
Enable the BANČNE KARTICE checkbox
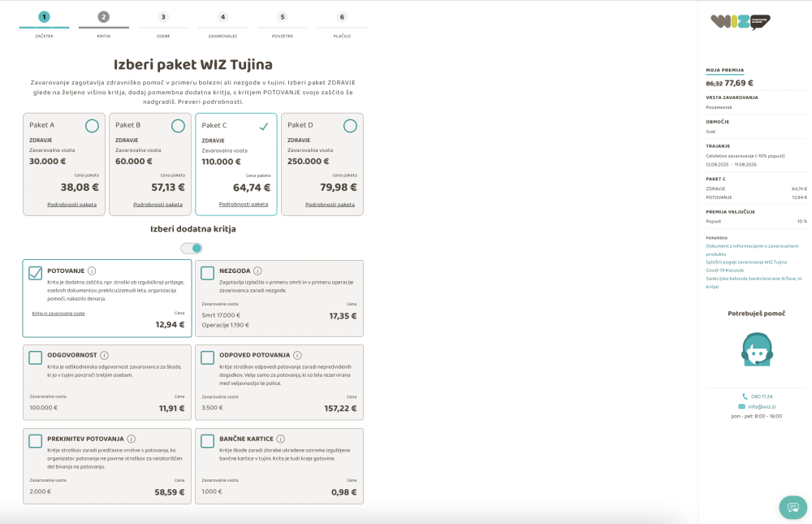pyautogui.click(x=207, y=441)
